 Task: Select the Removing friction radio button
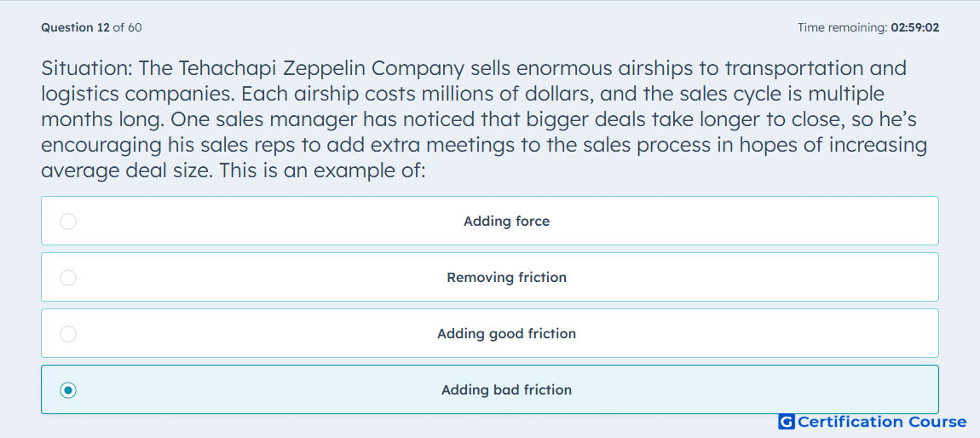pyautogui.click(x=68, y=278)
